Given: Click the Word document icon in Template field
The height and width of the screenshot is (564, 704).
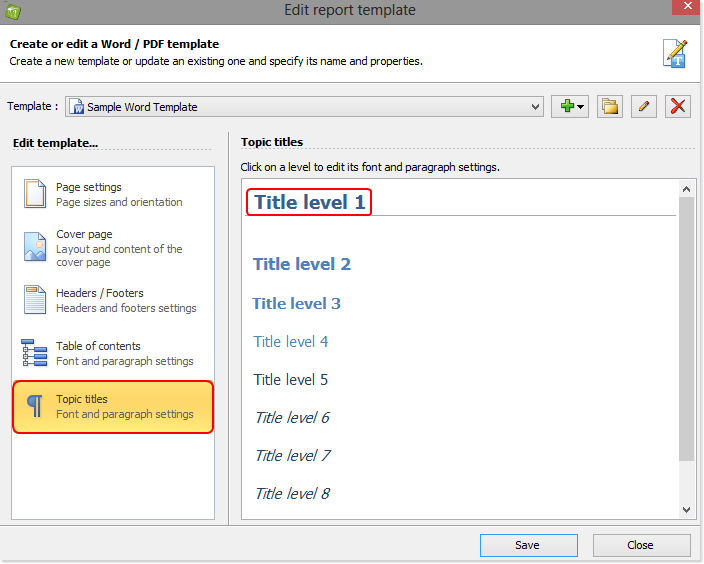Looking at the screenshot, I should pyautogui.click(x=77, y=107).
